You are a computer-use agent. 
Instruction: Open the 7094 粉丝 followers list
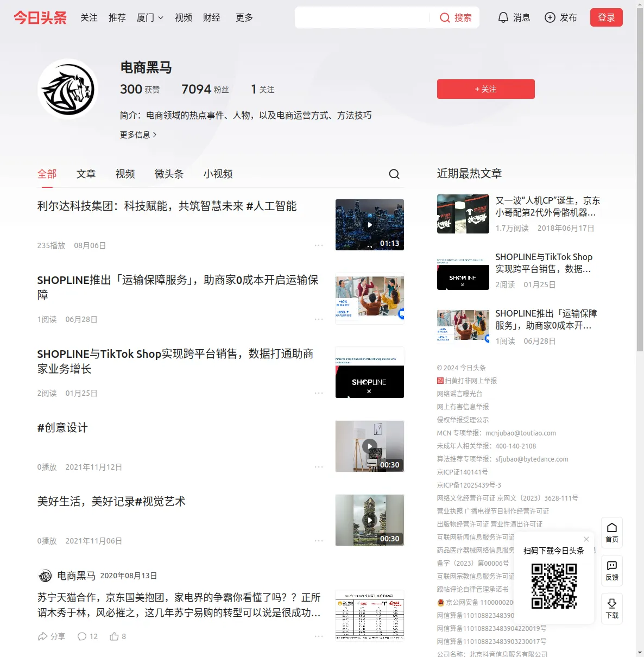coord(205,89)
